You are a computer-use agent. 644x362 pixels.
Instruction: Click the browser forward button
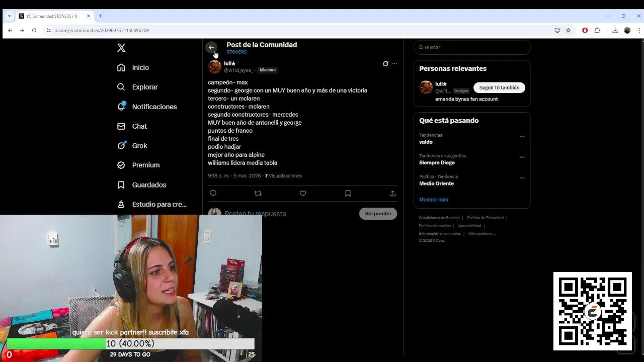[x=22, y=30]
